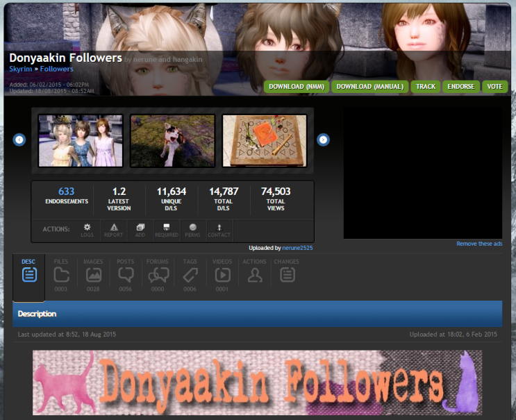Open the Videos tab

click(x=222, y=276)
